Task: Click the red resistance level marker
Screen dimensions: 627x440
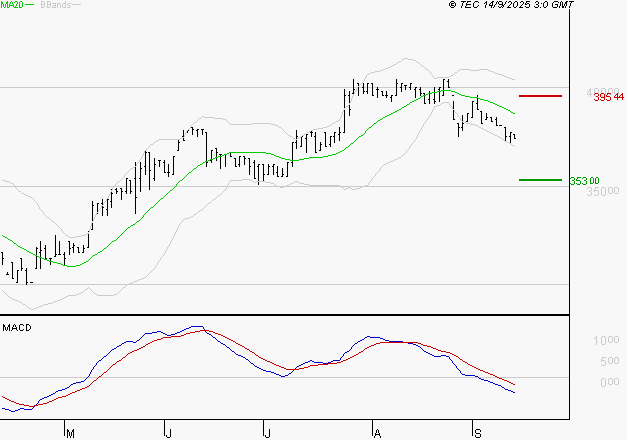Action: point(540,96)
